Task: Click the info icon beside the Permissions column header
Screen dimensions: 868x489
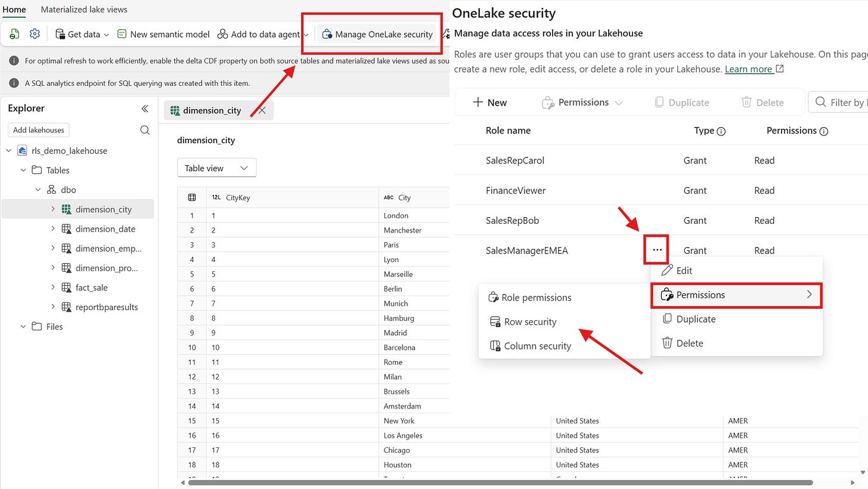Action: [824, 131]
